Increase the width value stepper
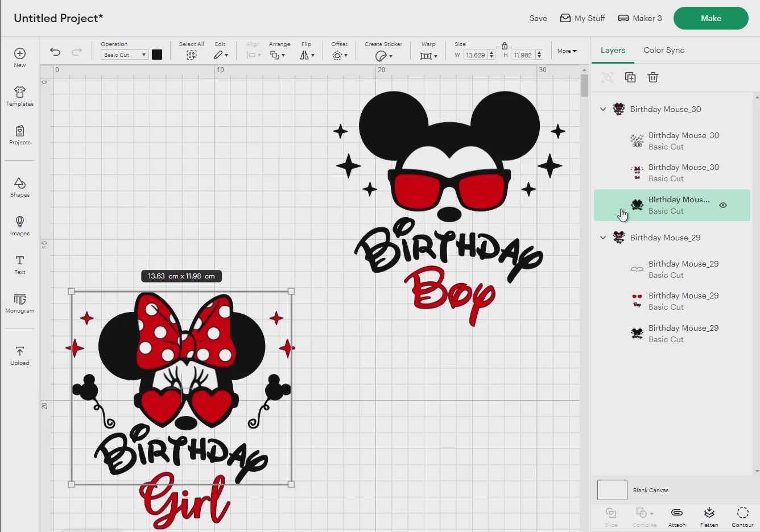760x532 pixels. coord(491,53)
